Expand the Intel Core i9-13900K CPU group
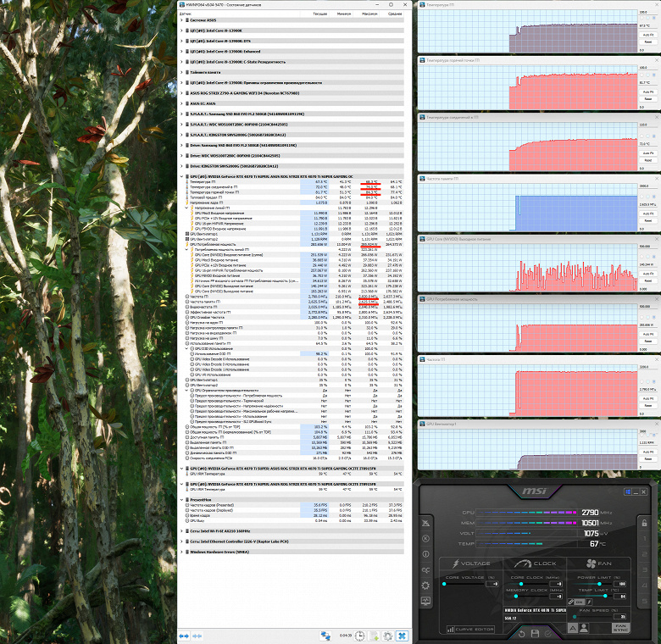 coord(181,31)
